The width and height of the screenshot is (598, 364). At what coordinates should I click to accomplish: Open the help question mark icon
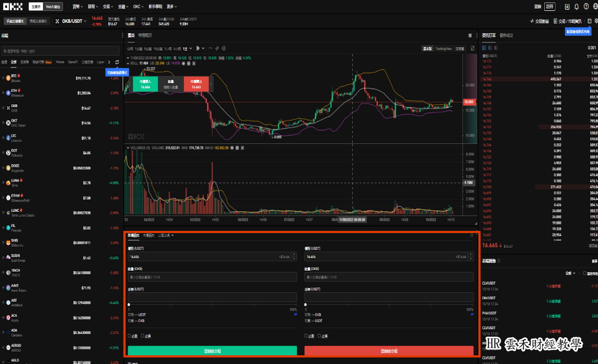(586, 7)
